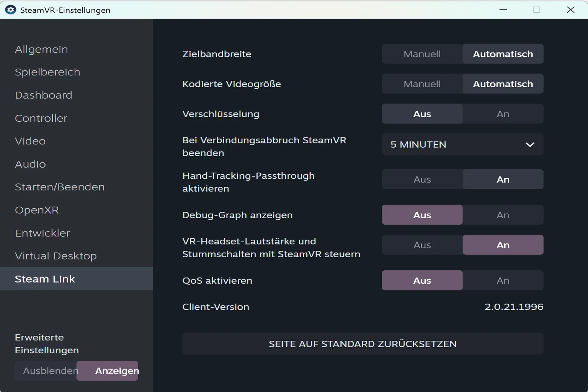Set QoS aktivieren to An
The image size is (588, 392).
click(503, 281)
